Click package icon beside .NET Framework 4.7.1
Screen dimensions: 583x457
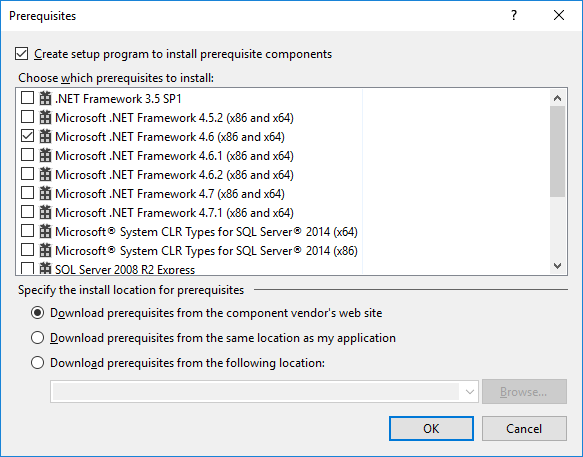[x=45, y=212]
